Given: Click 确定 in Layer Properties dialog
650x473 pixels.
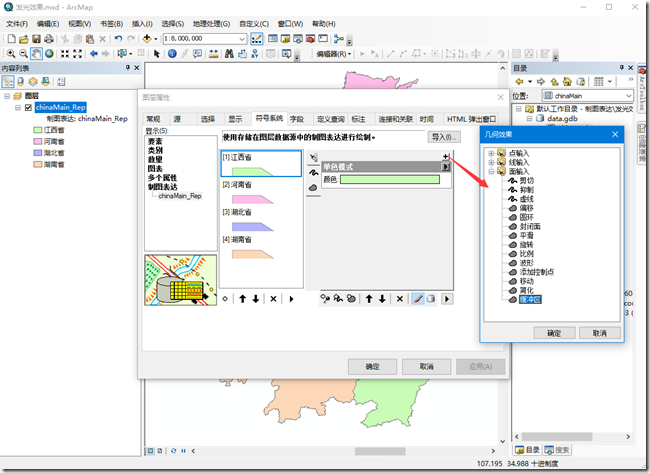Looking at the screenshot, I should [372, 367].
